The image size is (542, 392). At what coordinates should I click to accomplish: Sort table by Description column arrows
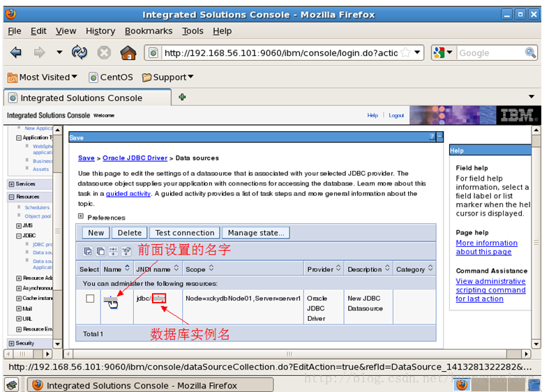(387, 268)
